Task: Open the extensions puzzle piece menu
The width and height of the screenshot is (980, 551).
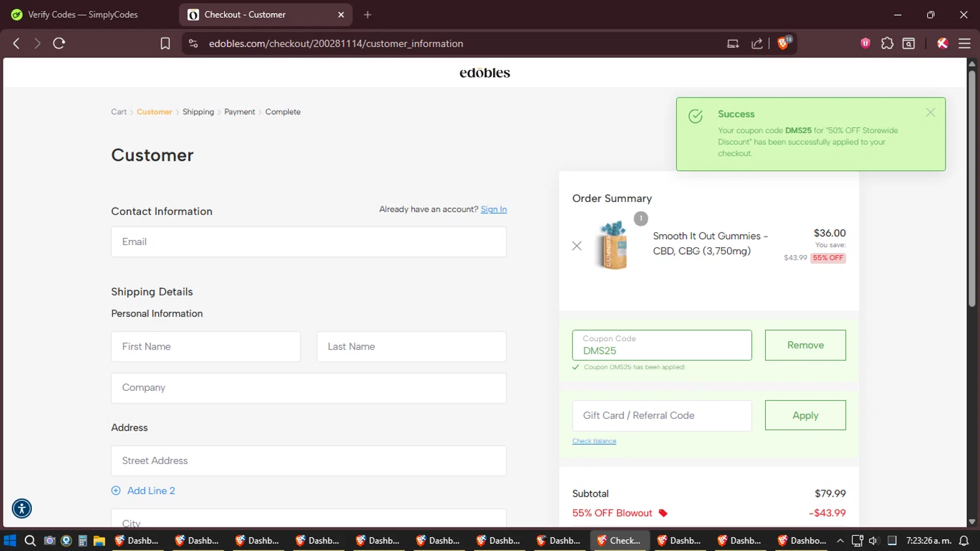Action: [x=887, y=43]
